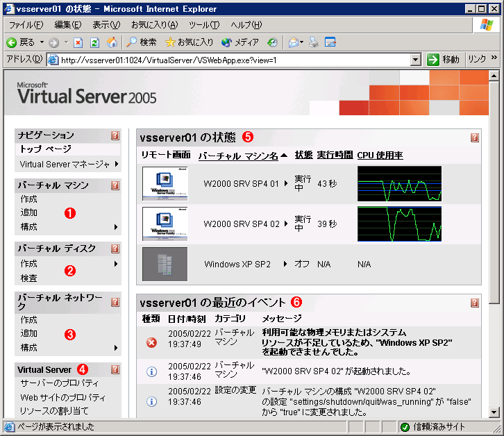Image resolution: width=504 pixels, height=436 pixels.
Task: Expand 構成 submenu under バーチャル マシン
Action: click(116, 227)
